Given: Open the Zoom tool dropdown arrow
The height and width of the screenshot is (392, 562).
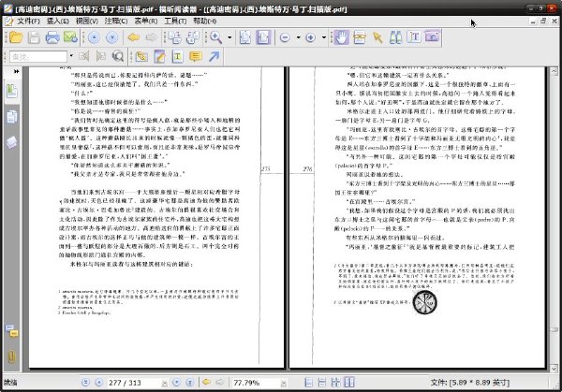Looking at the screenshot, I should [x=229, y=37].
